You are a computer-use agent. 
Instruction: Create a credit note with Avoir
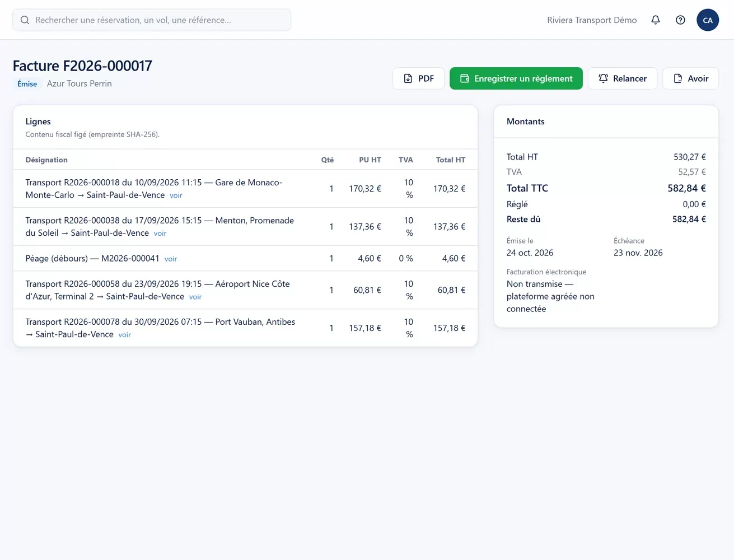coord(691,78)
